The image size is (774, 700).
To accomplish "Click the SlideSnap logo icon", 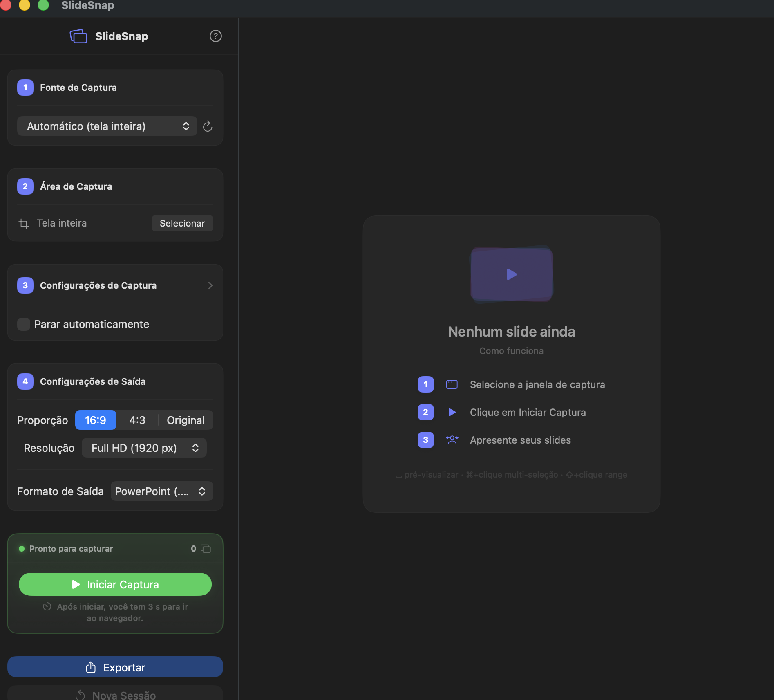I will click(78, 36).
